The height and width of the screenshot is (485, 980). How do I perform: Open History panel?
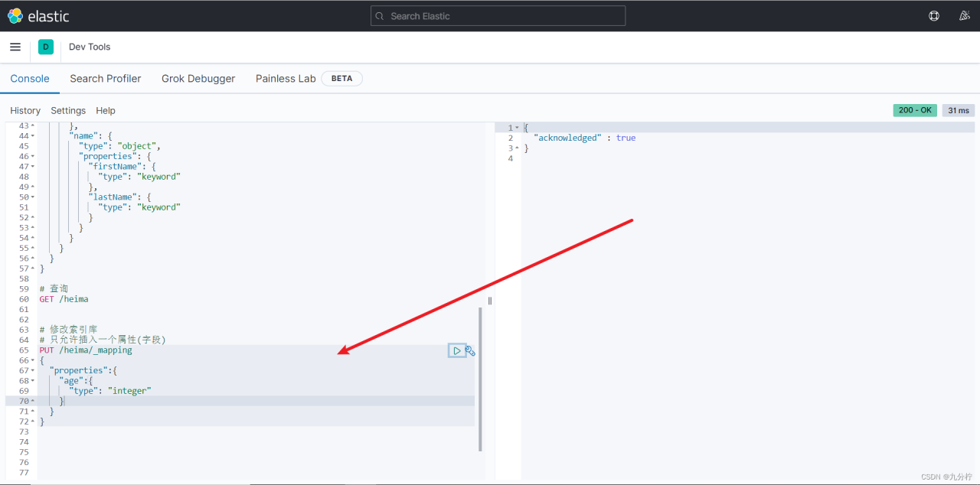point(25,111)
